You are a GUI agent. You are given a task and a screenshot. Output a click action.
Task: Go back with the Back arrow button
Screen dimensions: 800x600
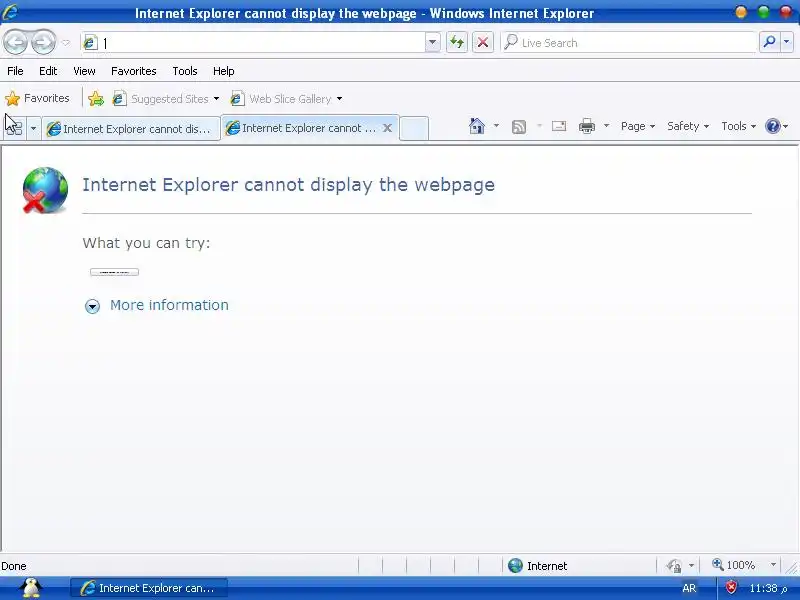point(15,42)
